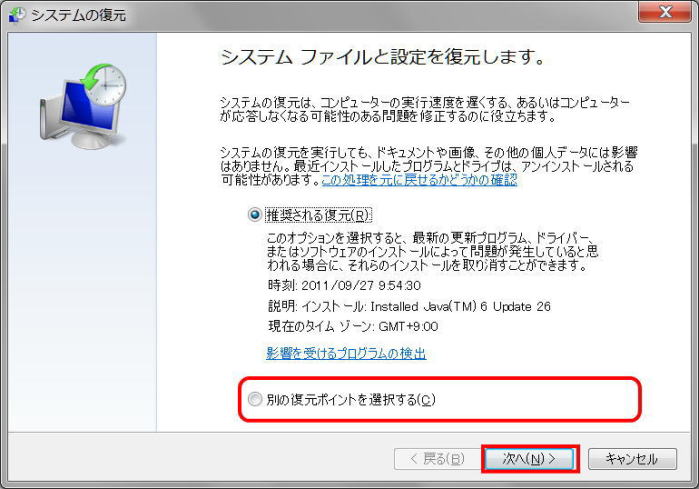
Task: Click the 現在のタイム ゾーン: GMT+9:00 text
Action: (353, 327)
